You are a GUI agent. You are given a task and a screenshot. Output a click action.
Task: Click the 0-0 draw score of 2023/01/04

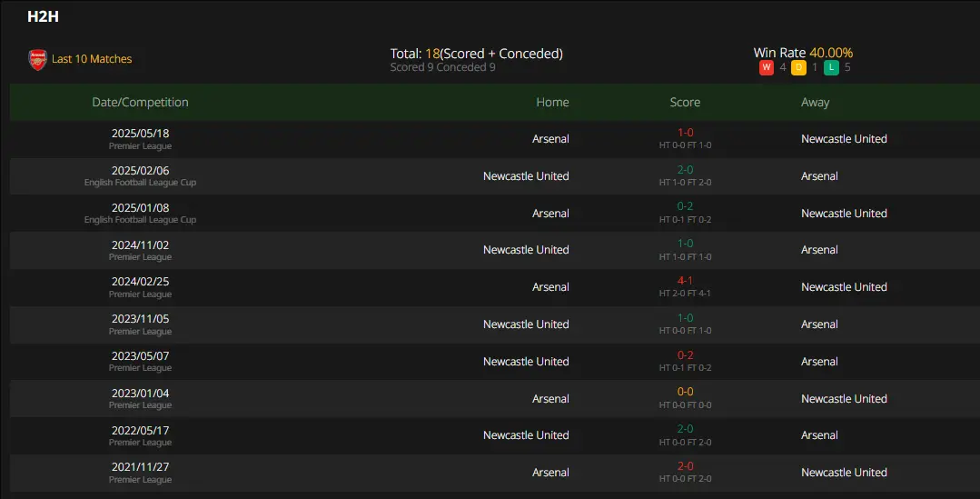click(x=685, y=392)
